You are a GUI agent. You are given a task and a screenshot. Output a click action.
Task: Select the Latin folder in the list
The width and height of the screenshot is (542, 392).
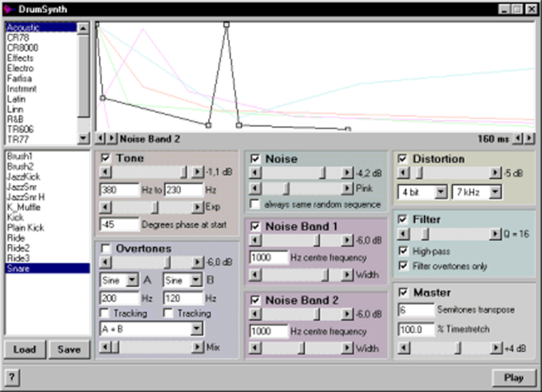coord(41,99)
